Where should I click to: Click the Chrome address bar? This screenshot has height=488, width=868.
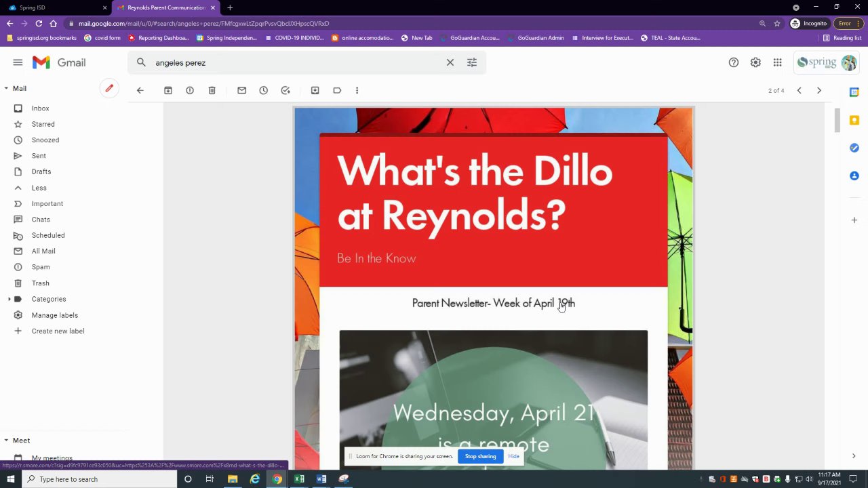coord(407,23)
